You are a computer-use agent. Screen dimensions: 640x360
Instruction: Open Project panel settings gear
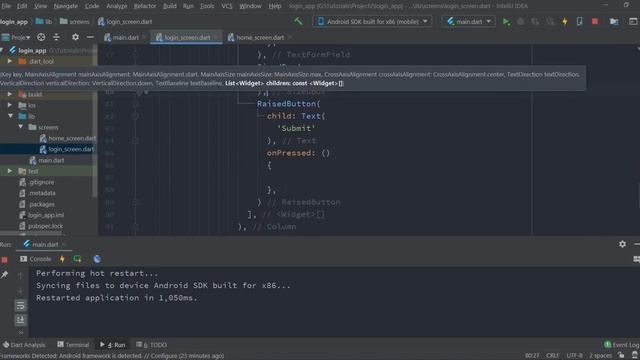click(x=75, y=37)
